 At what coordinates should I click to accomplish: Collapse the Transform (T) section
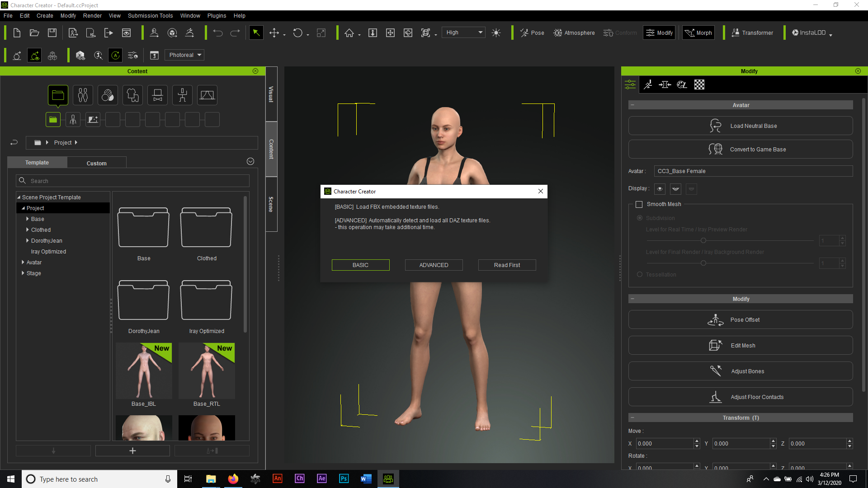click(x=632, y=418)
